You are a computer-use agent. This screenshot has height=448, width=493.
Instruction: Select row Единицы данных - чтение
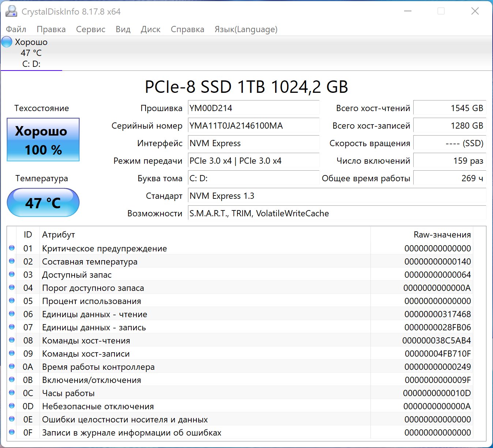tap(240, 314)
